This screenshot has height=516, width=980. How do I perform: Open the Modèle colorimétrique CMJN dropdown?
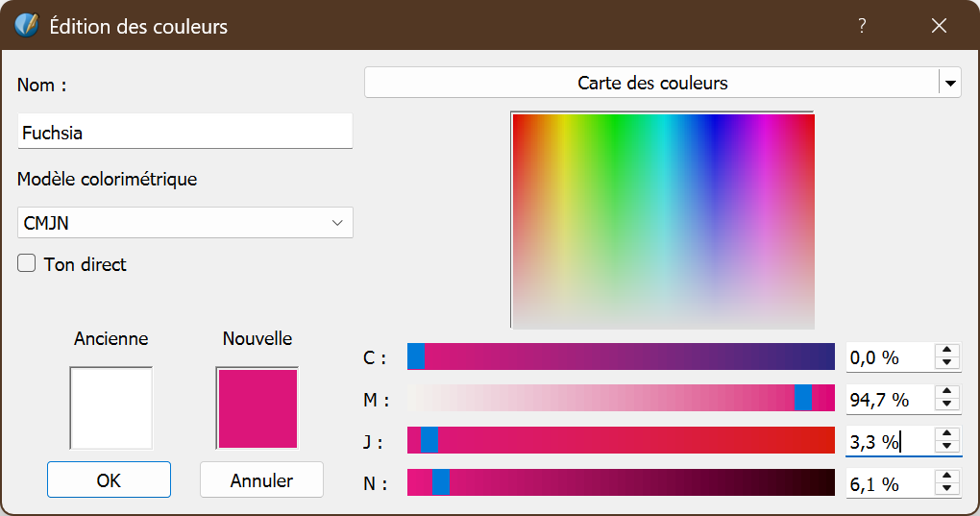(184, 223)
